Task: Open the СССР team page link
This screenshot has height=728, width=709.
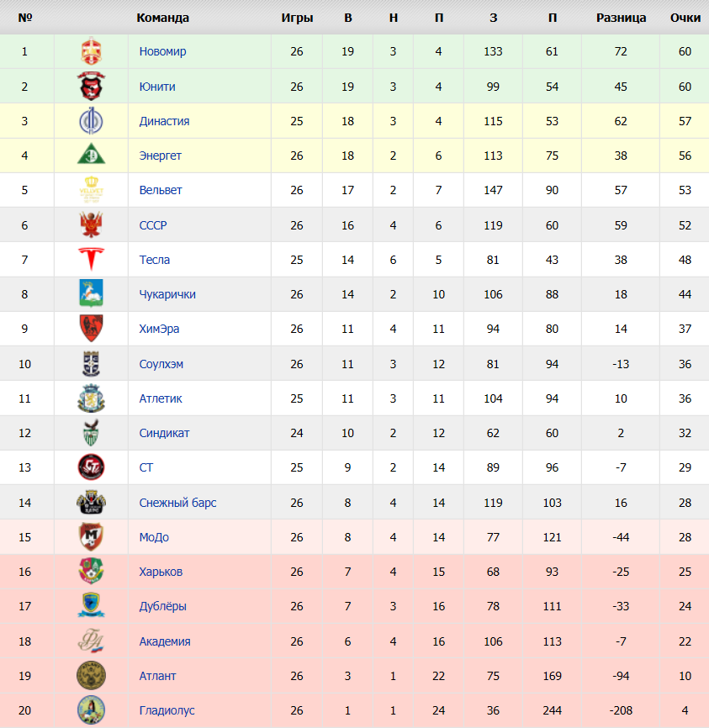Action: pyautogui.click(x=153, y=225)
